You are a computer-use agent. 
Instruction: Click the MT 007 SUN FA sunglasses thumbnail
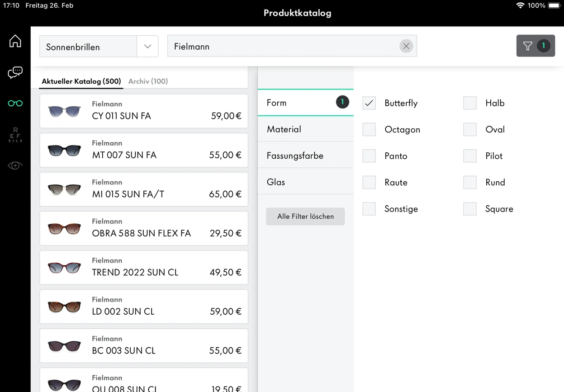(64, 150)
